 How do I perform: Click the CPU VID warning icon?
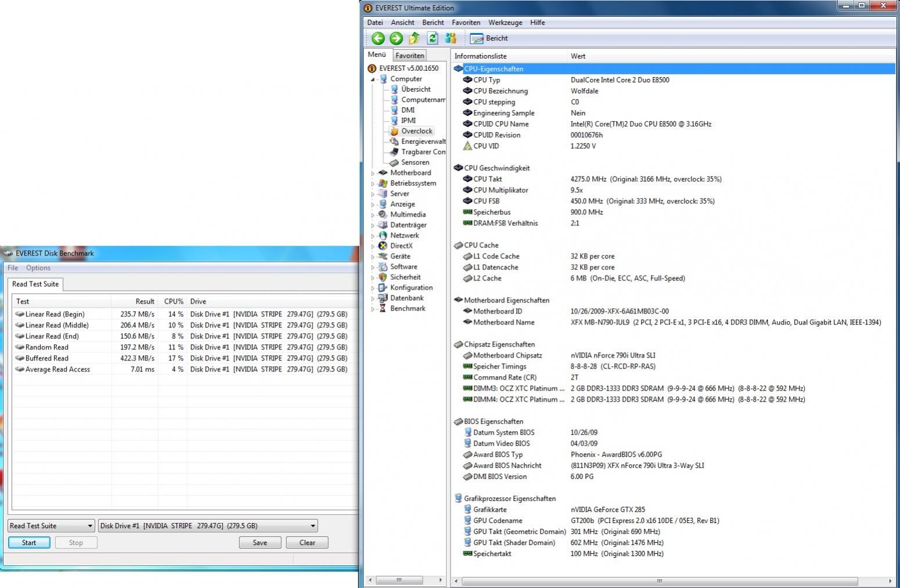tap(467, 146)
